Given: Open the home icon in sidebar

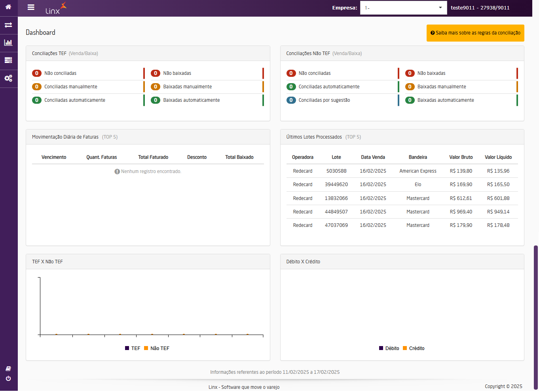Looking at the screenshot, I should pyautogui.click(x=8, y=7).
